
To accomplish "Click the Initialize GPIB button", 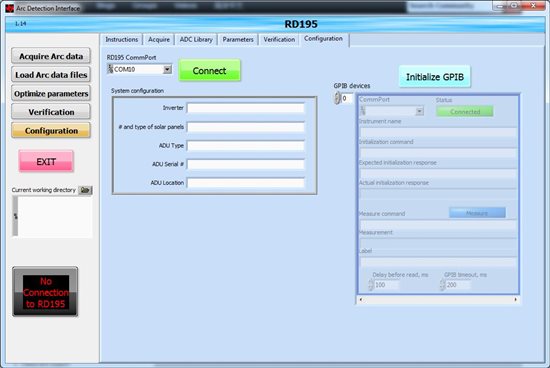I will [x=435, y=77].
